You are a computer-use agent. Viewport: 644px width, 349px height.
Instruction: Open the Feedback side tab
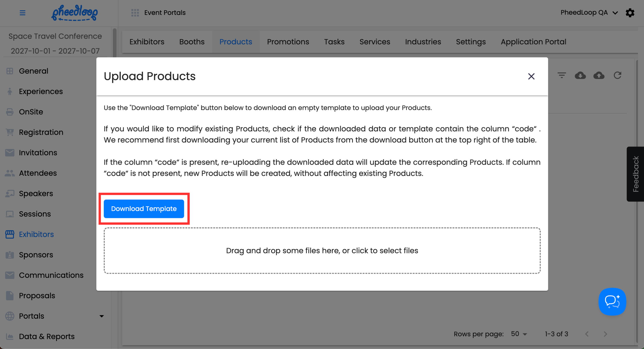click(635, 174)
